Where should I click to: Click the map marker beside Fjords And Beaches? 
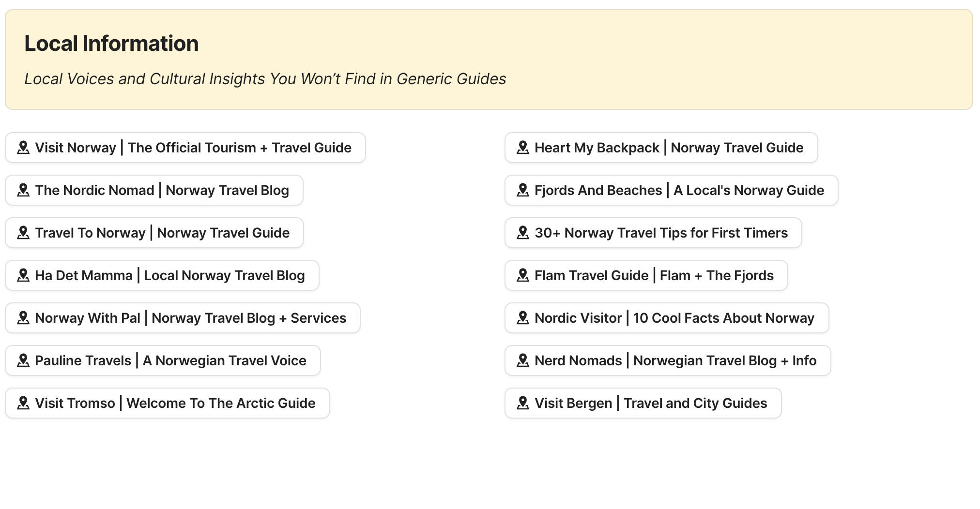coord(523,190)
